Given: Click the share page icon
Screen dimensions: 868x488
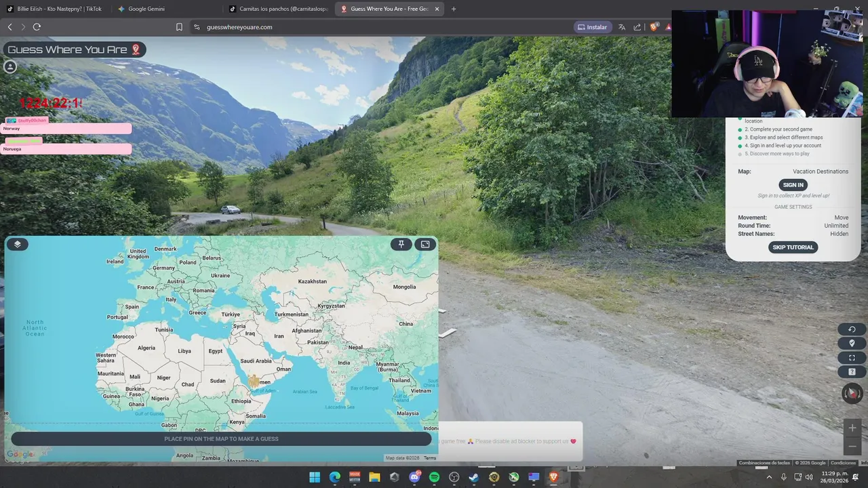Looking at the screenshot, I should [637, 27].
